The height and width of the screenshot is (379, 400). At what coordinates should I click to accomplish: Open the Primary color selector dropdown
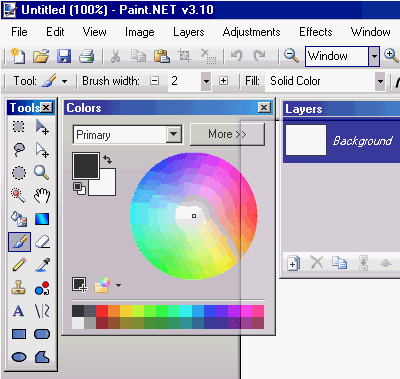[174, 134]
